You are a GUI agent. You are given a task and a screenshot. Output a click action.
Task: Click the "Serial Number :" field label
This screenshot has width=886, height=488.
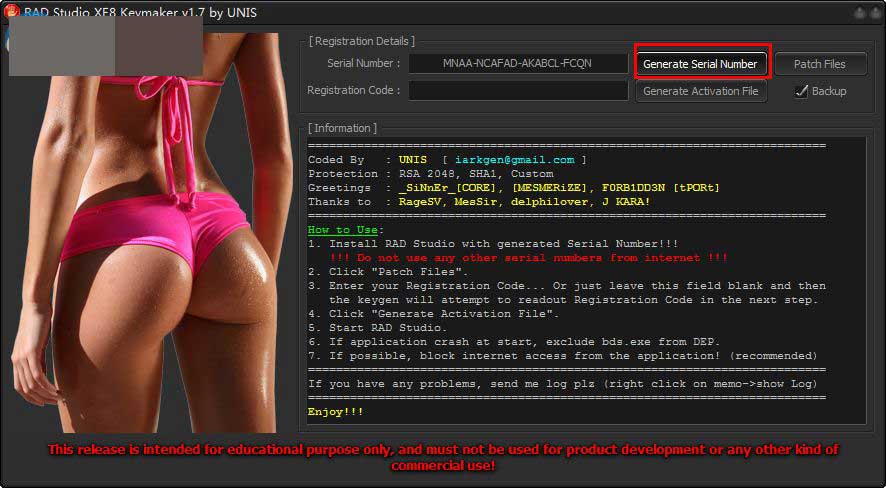[x=363, y=64]
